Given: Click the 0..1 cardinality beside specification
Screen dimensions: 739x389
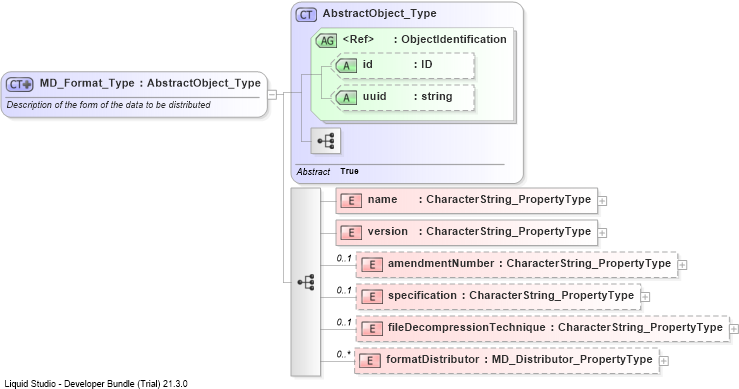Looking at the screenshot, I should pos(344,290).
